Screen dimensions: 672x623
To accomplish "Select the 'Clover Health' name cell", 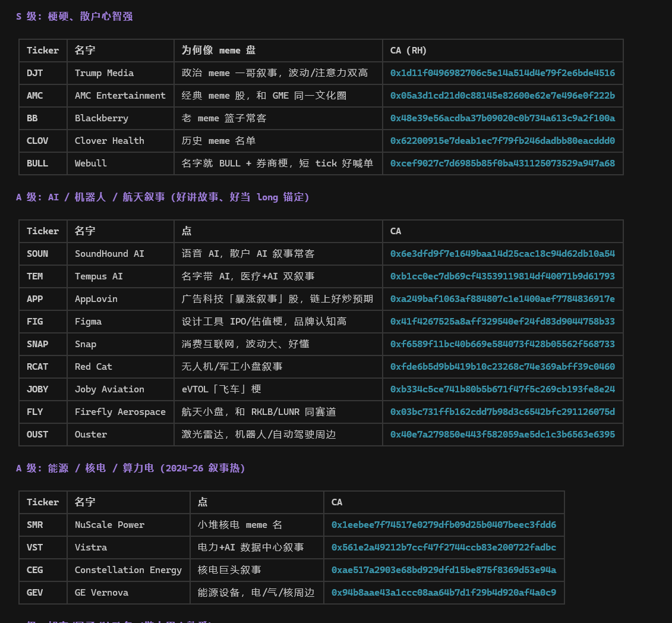I will pos(121,141).
